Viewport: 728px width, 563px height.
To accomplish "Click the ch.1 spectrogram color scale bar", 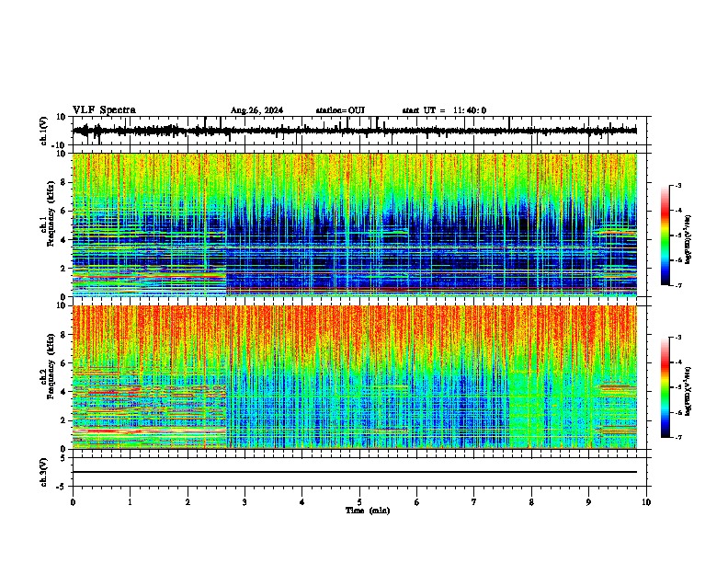I will coord(665,236).
